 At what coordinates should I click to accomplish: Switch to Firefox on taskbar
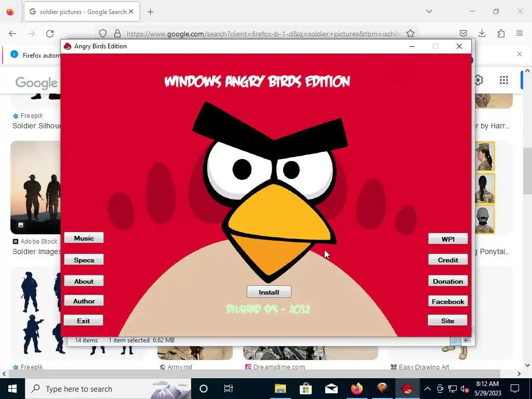click(356, 389)
